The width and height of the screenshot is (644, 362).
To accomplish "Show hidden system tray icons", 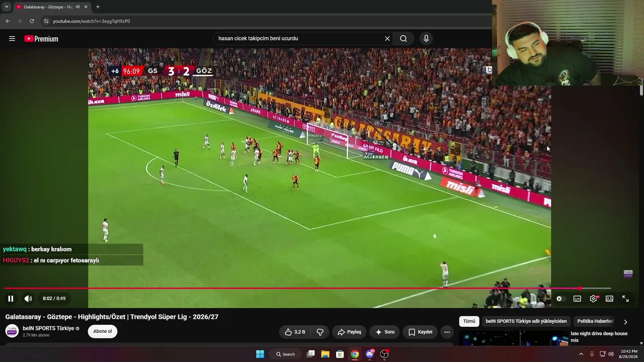I will coord(581,354).
